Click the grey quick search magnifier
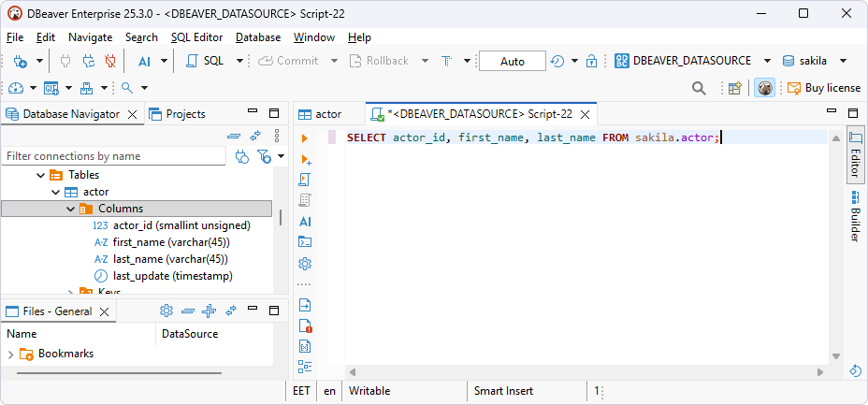This screenshot has height=405, width=868. point(699,88)
